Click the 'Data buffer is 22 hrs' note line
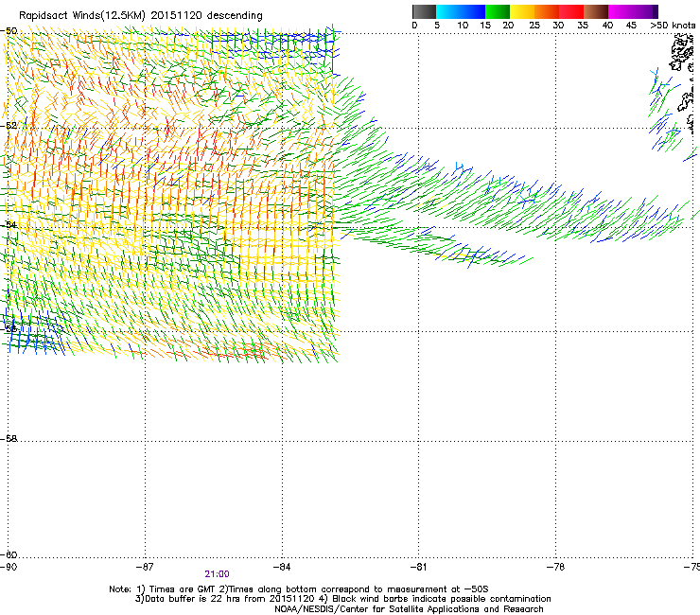Image resolution: width=700 pixels, height=615 pixels. [342, 599]
